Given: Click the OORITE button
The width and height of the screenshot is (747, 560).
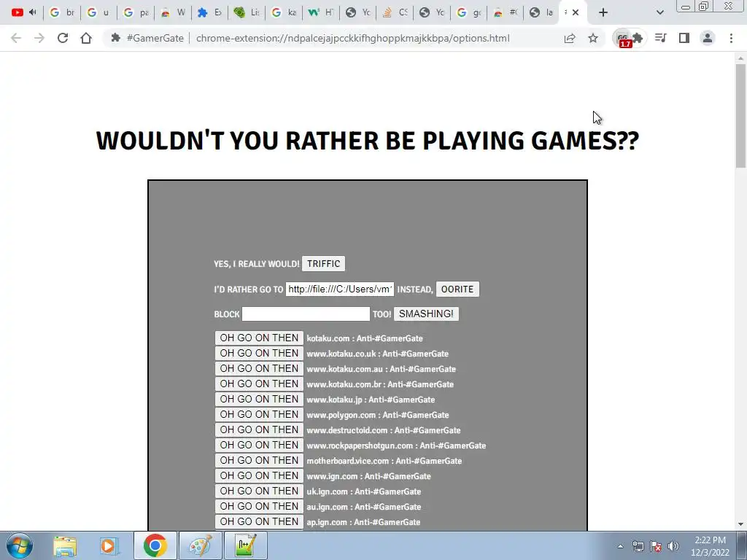Looking at the screenshot, I should [457, 289].
